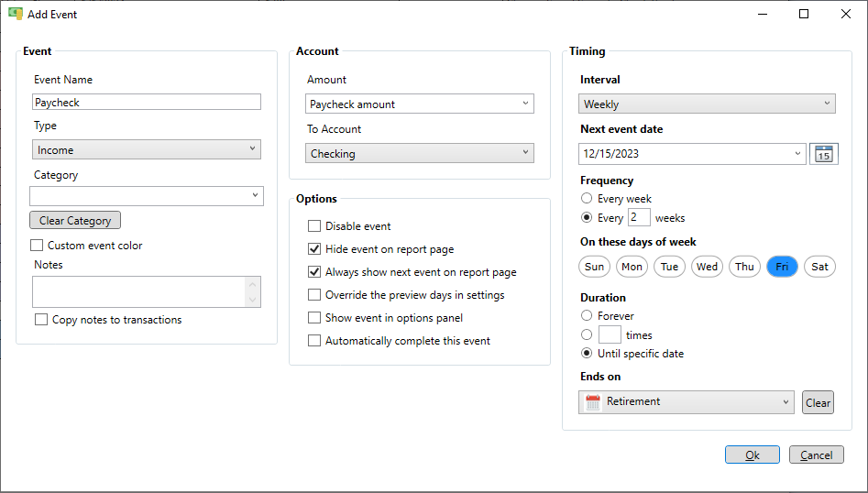Open the Type dropdown showing Income

point(147,149)
